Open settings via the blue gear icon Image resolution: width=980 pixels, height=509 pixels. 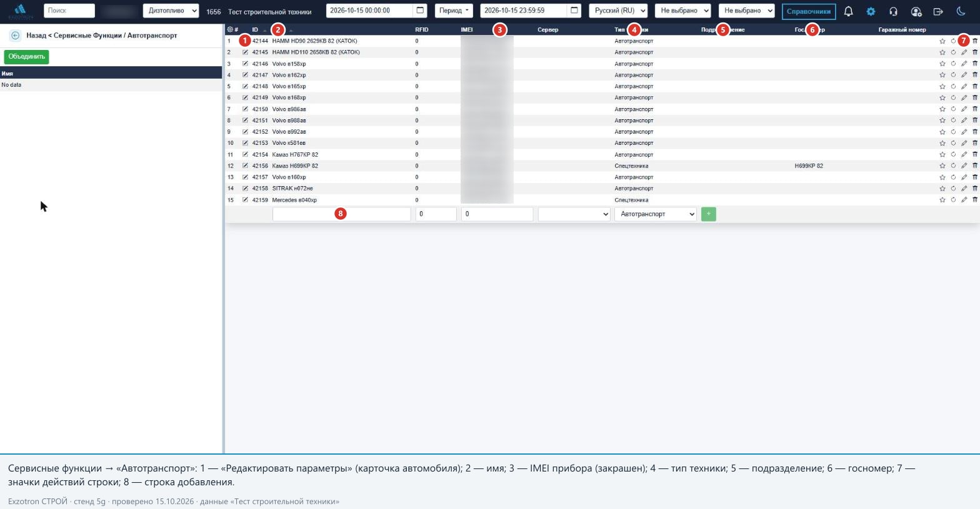(871, 11)
